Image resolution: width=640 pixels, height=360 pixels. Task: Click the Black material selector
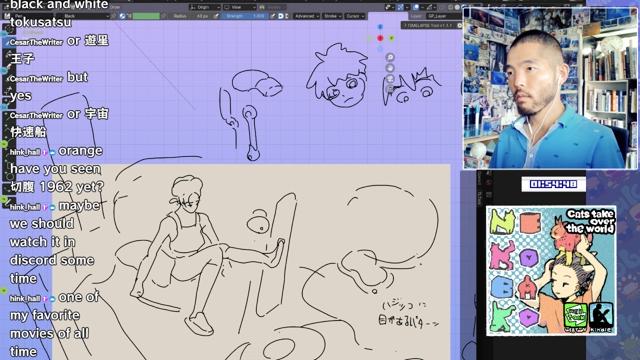point(85,16)
